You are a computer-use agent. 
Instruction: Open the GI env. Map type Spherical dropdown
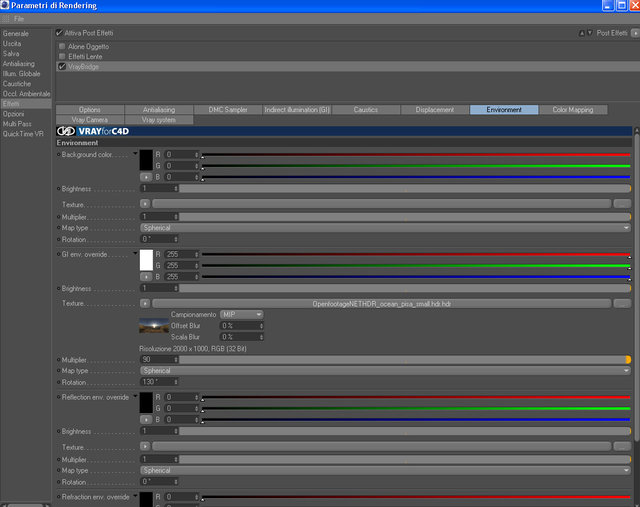385,371
